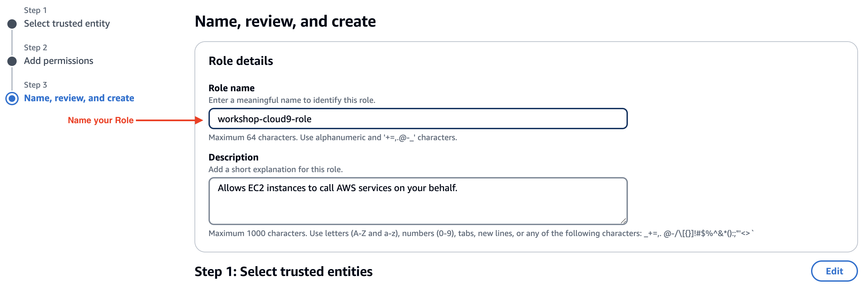The width and height of the screenshot is (868, 285).
Task: Click the Step 1 circle indicator
Action: (x=12, y=24)
